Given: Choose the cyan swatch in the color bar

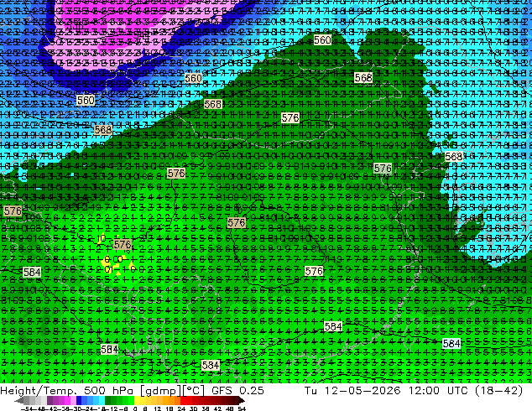Looking at the screenshot, I should (x=102, y=401).
